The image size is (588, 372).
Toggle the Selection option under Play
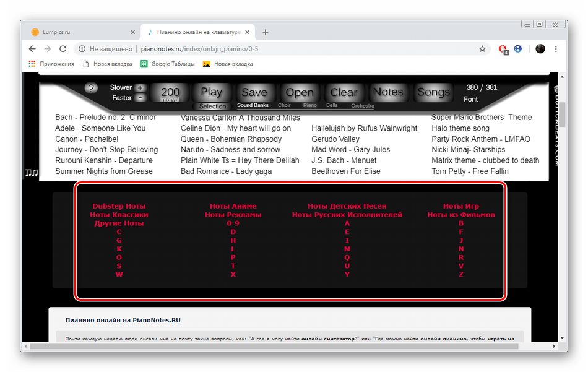[x=212, y=106]
